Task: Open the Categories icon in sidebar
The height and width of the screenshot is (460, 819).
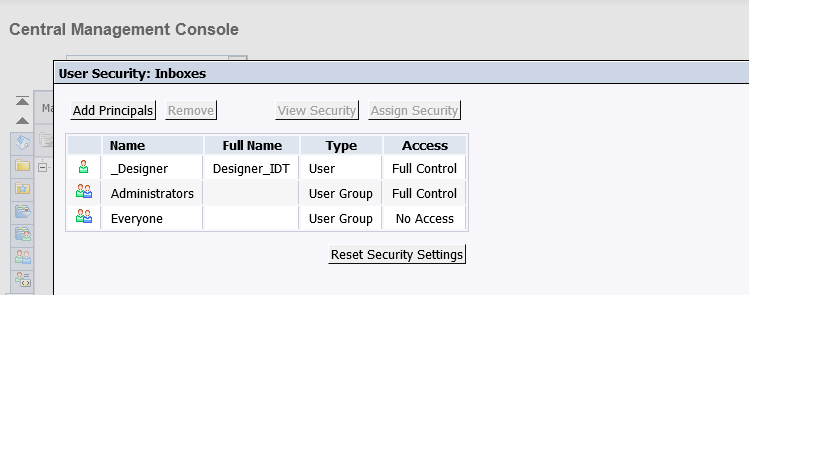Action: click(22, 211)
